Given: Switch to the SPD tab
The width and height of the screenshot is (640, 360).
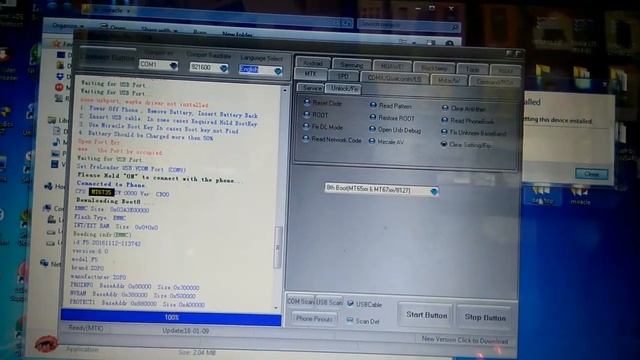Looking at the screenshot, I should click(343, 76).
